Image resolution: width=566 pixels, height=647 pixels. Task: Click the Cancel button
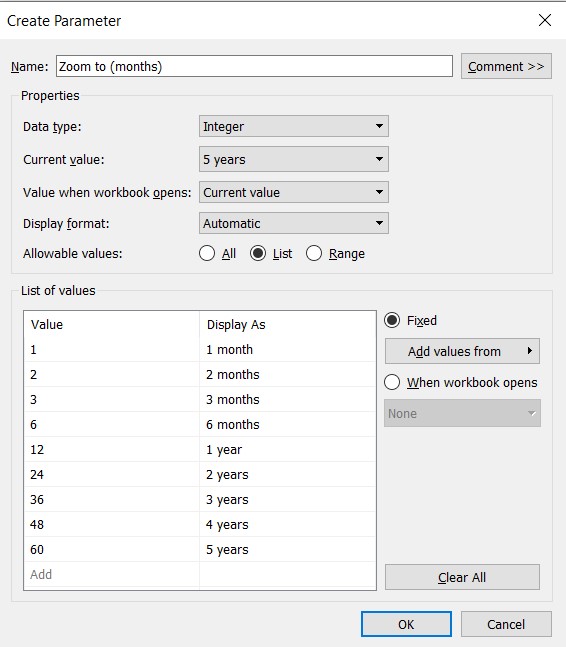[x=506, y=624]
